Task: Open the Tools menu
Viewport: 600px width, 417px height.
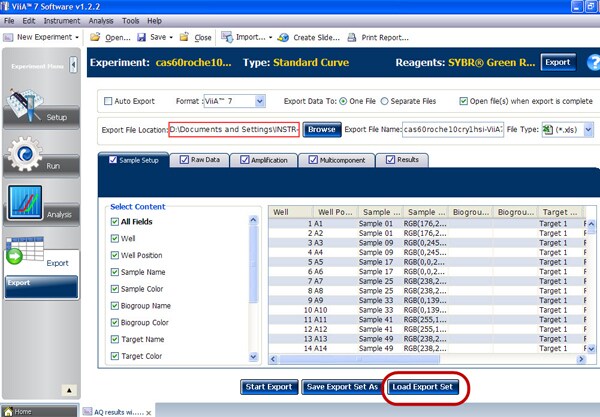Action: point(130,21)
